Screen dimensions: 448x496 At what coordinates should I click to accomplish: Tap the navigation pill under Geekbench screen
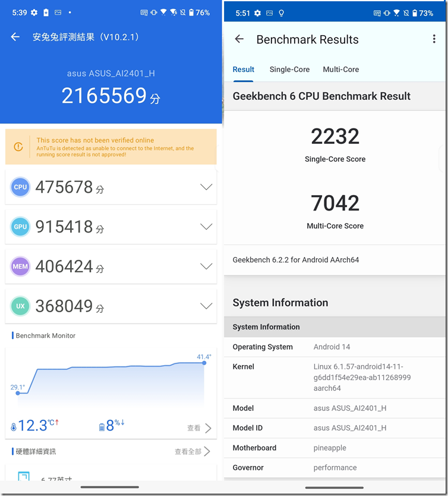(335, 488)
